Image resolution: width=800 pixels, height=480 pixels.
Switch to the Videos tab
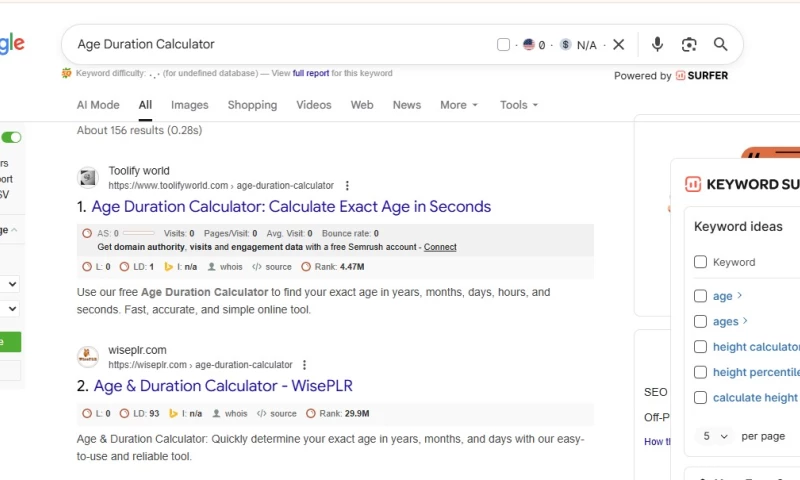click(314, 105)
